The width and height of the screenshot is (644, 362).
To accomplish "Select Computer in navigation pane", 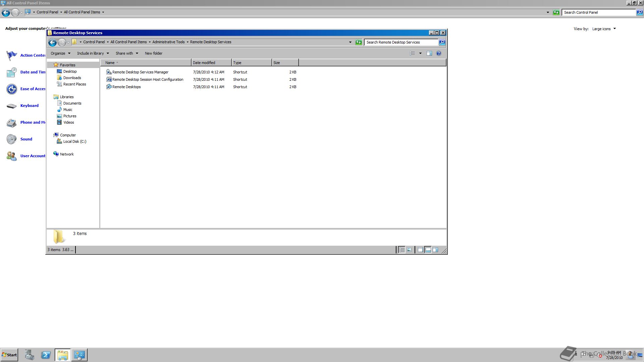I will coord(68,135).
